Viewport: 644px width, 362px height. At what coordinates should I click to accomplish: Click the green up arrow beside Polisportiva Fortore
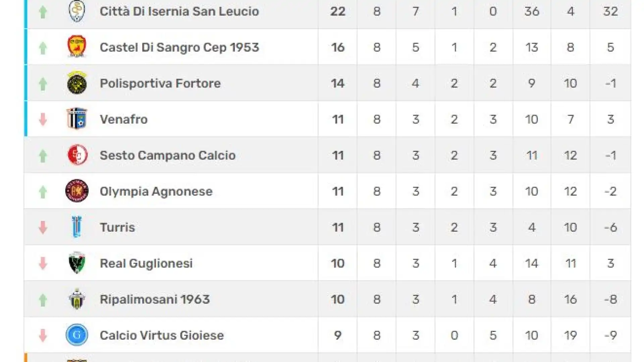tap(43, 84)
